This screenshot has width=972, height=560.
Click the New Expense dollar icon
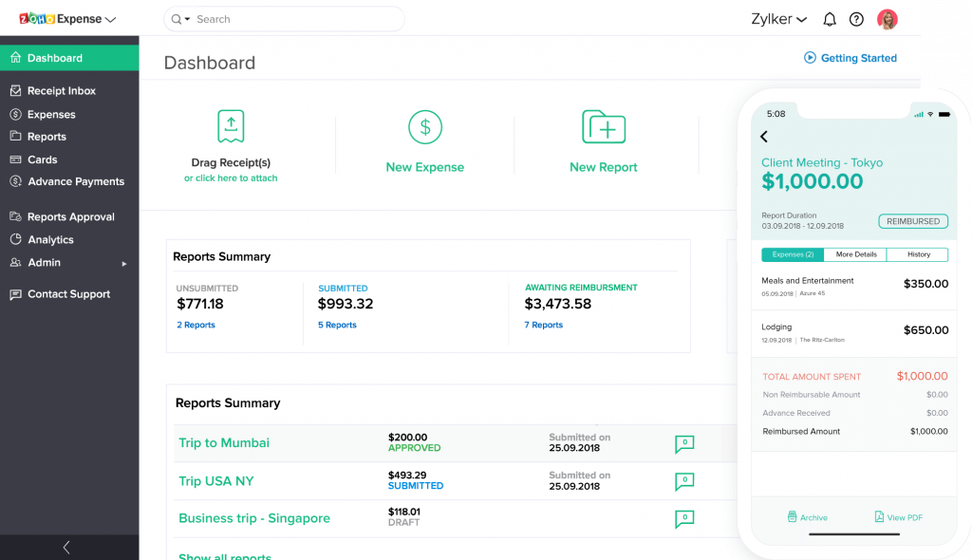(425, 127)
